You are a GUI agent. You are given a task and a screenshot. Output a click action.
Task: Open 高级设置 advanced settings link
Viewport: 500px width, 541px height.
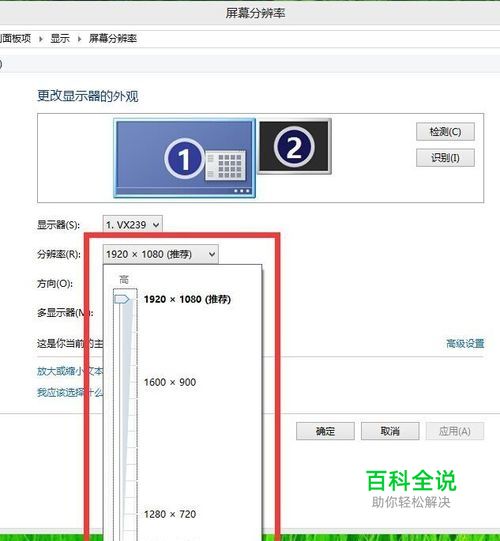(465, 344)
